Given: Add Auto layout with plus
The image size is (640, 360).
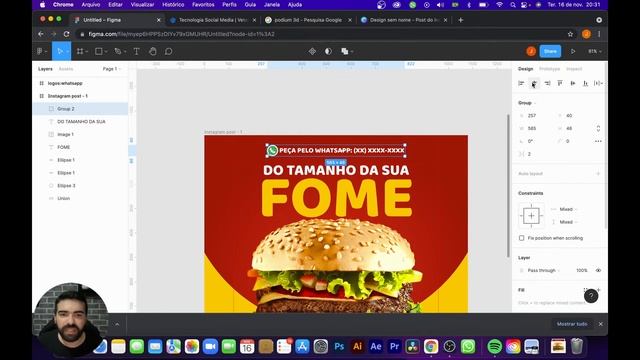Looking at the screenshot, I should coord(598,174).
